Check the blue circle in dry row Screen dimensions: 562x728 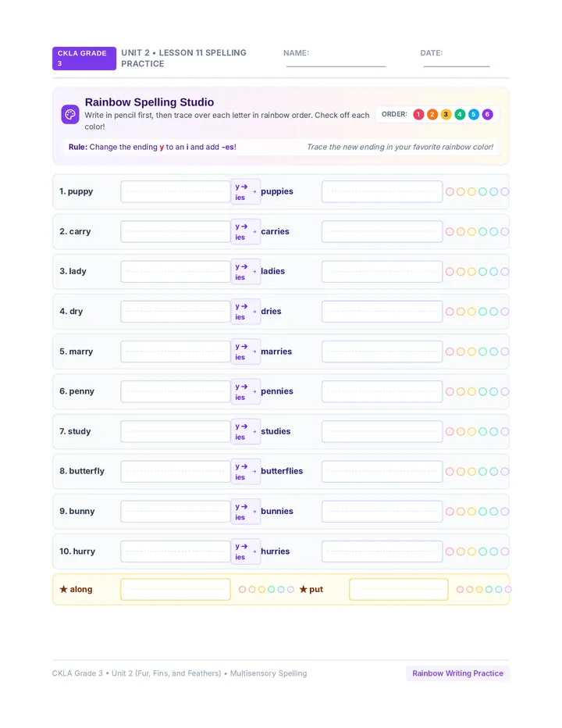click(494, 312)
